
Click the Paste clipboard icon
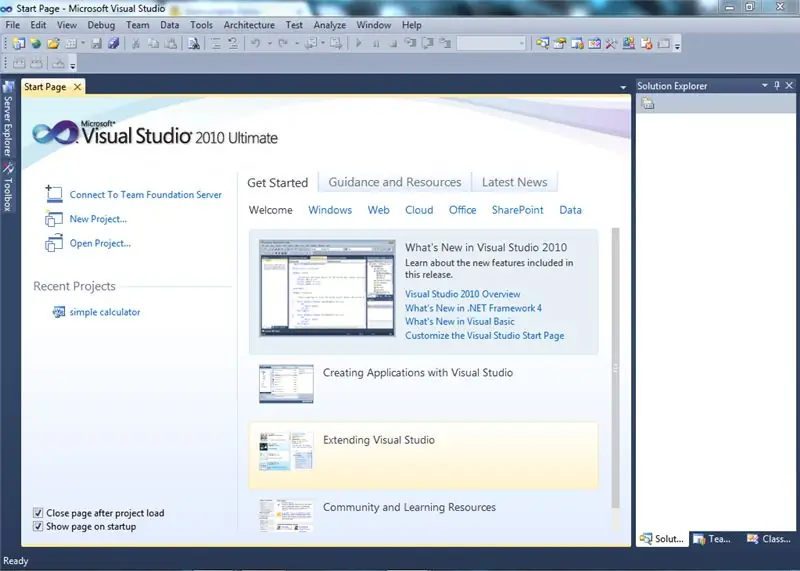point(171,44)
